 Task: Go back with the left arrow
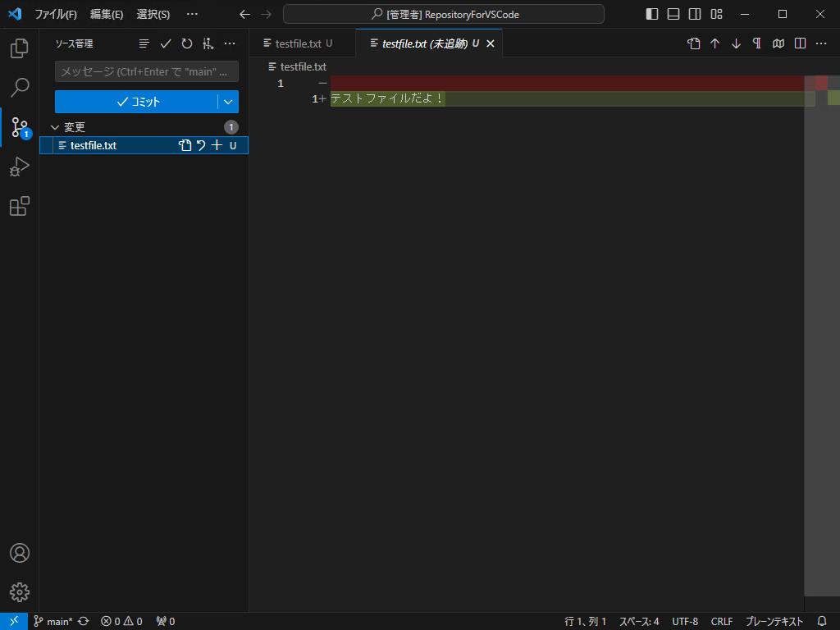(244, 15)
